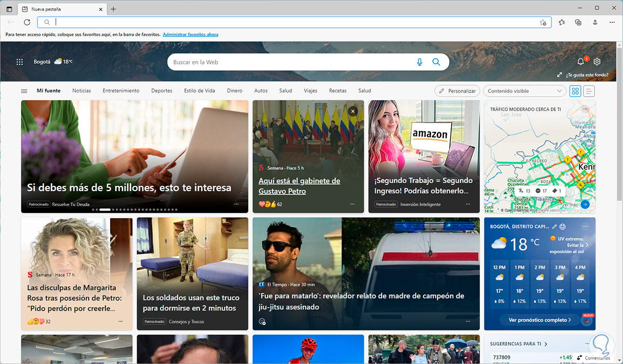Open the Collections toolbar icon

(578, 22)
